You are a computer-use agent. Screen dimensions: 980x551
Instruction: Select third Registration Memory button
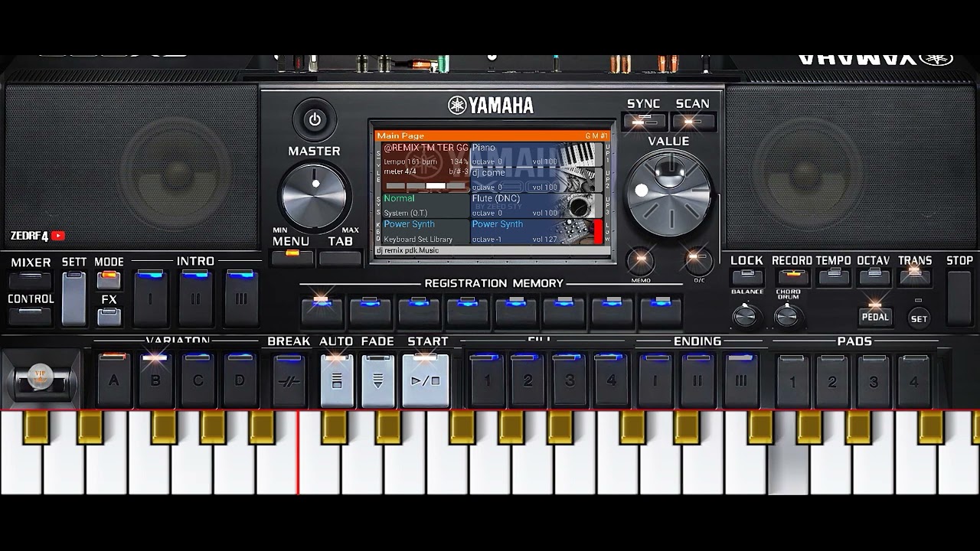click(419, 311)
